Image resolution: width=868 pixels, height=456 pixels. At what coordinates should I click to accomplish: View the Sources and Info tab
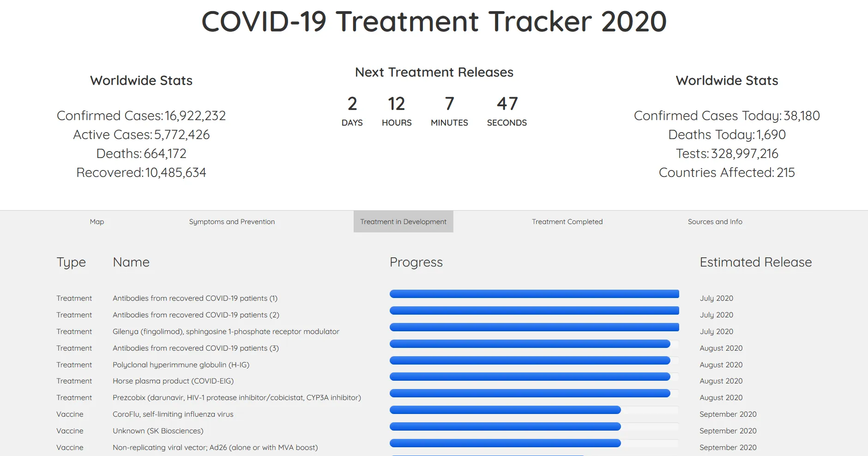(x=715, y=221)
